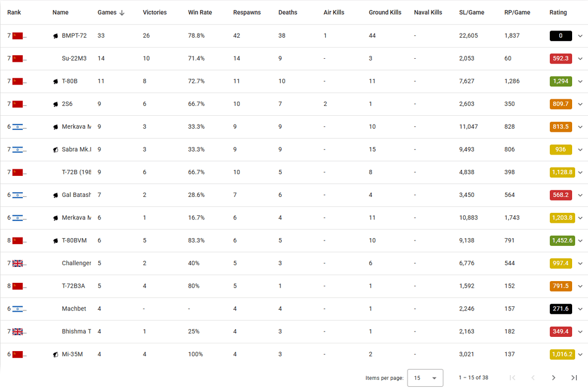This screenshot has width=588, height=391.
Task: Click the premium icon beside BMPT-72
Action: coord(55,36)
